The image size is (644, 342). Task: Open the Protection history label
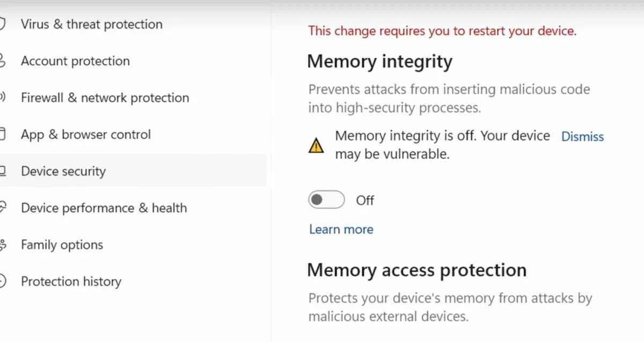(x=71, y=281)
